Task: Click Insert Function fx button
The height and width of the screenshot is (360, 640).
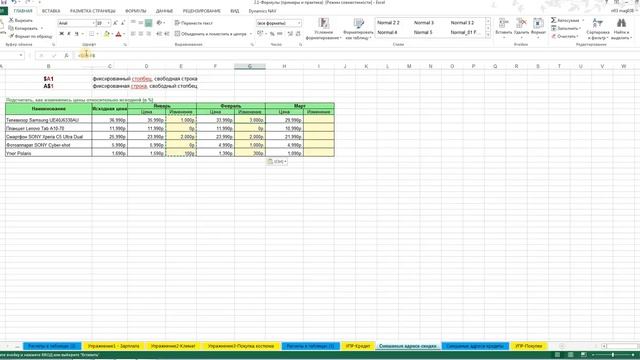Action: point(66,55)
